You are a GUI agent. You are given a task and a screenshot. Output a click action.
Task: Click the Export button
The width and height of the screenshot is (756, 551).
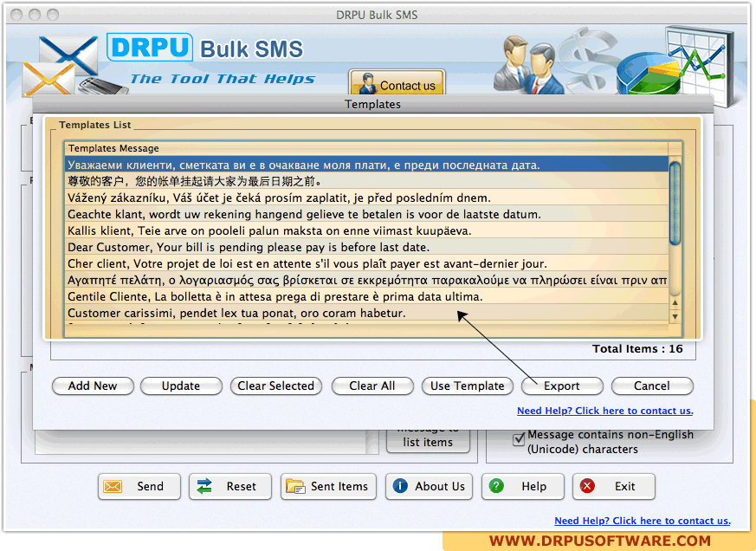click(x=562, y=386)
